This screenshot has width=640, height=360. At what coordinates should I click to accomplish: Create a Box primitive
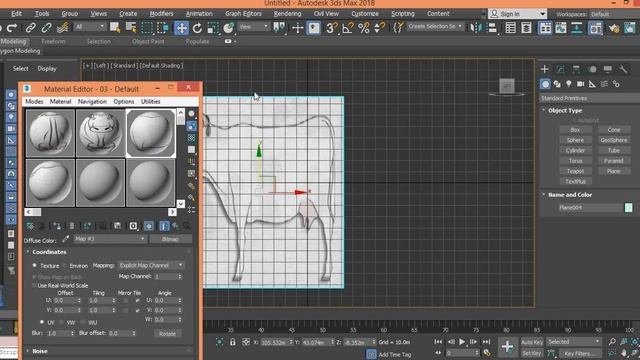point(575,129)
